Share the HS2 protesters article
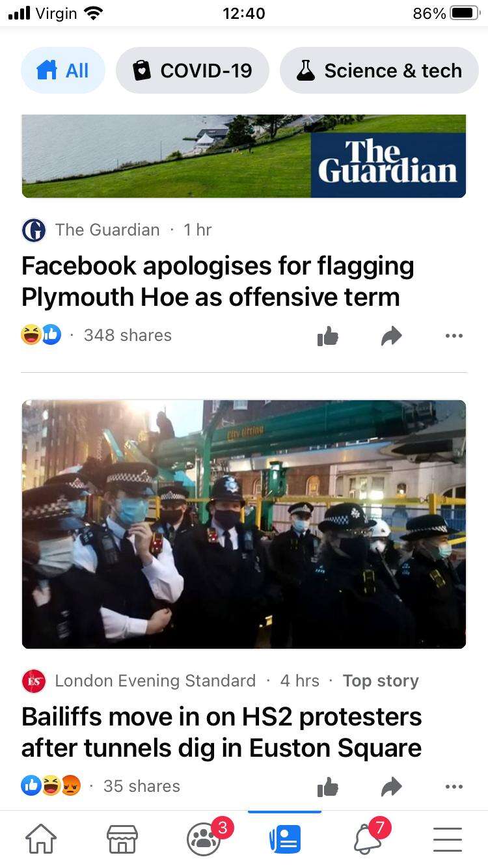The width and height of the screenshot is (488, 868). point(392,787)
